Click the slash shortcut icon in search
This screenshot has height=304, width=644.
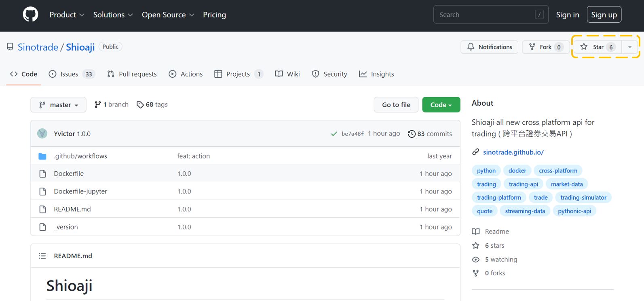pos(539,15)
